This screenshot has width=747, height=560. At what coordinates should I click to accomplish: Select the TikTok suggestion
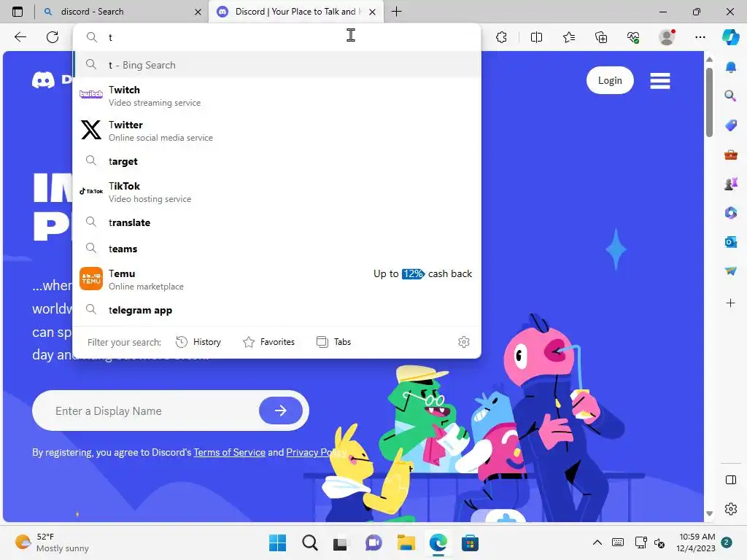[276, 192]
